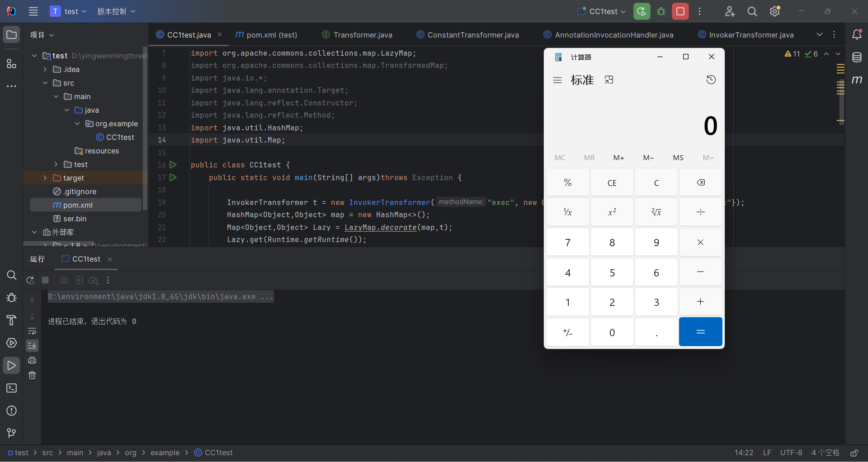The width and height of the screenshot is (868, 462).
Task: Rerun from the Run panel toolbar
Action: (30, 281)
